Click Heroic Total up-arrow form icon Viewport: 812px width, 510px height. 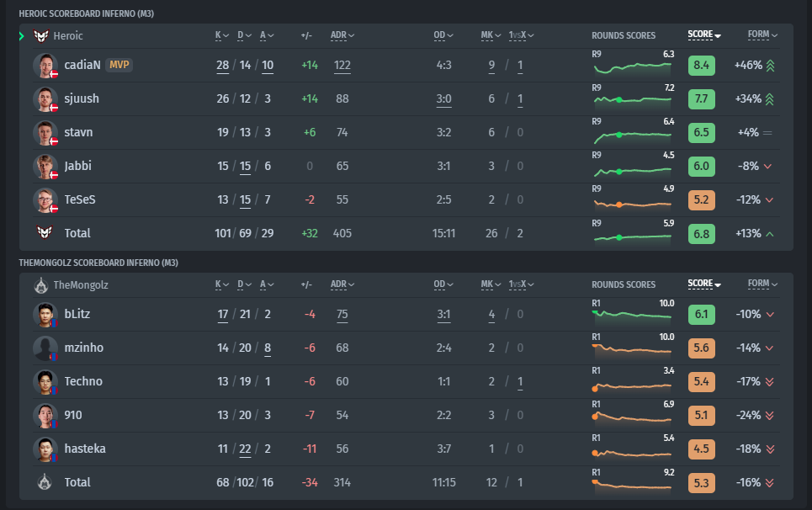coord(770,234)
